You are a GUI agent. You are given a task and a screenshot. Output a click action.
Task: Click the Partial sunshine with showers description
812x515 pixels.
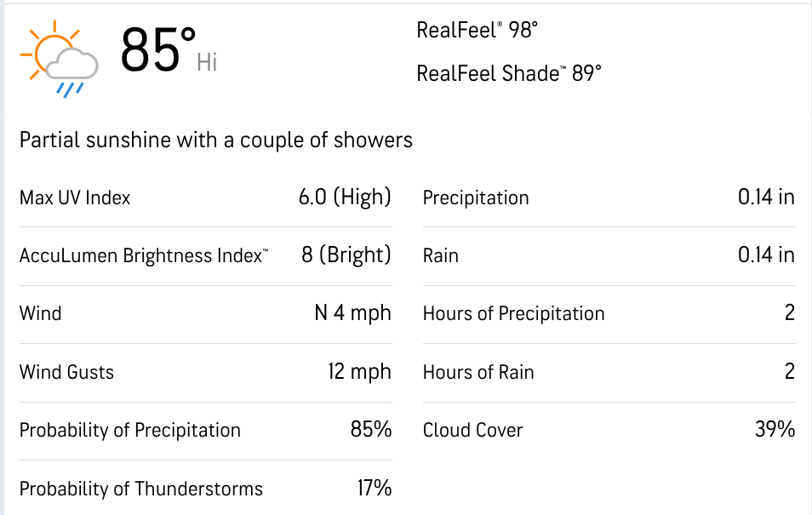[216, 140]
